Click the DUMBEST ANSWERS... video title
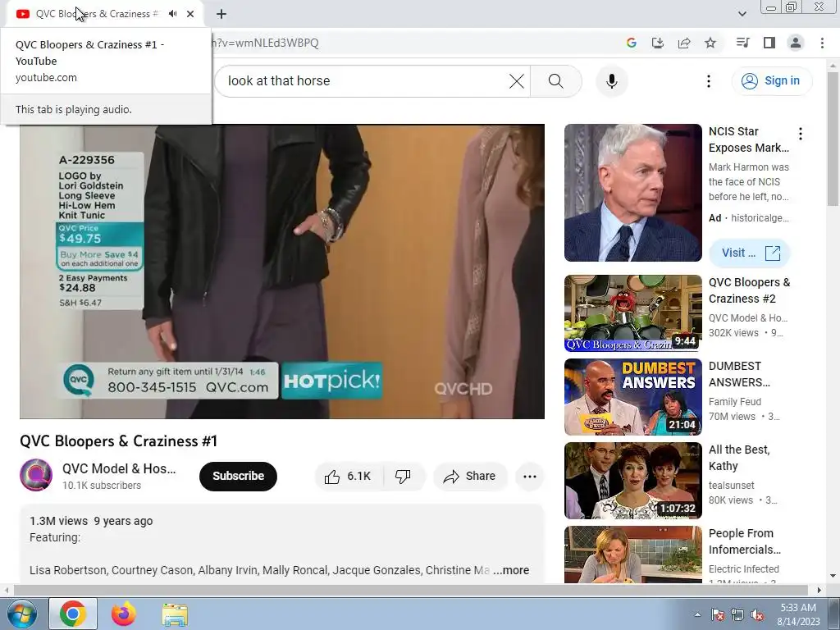The image size is (840, 630). pos(739,374)
